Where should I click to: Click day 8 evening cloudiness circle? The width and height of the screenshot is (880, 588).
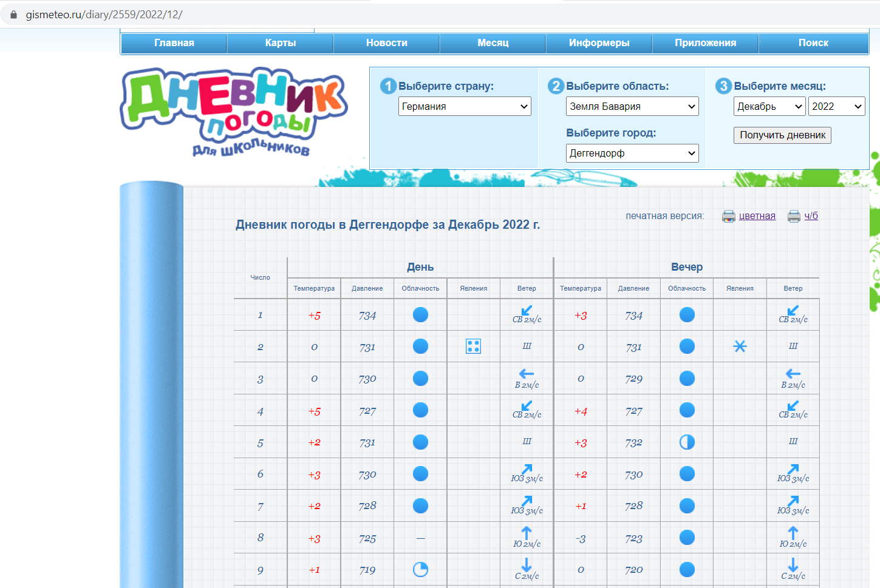click(687, 537)
